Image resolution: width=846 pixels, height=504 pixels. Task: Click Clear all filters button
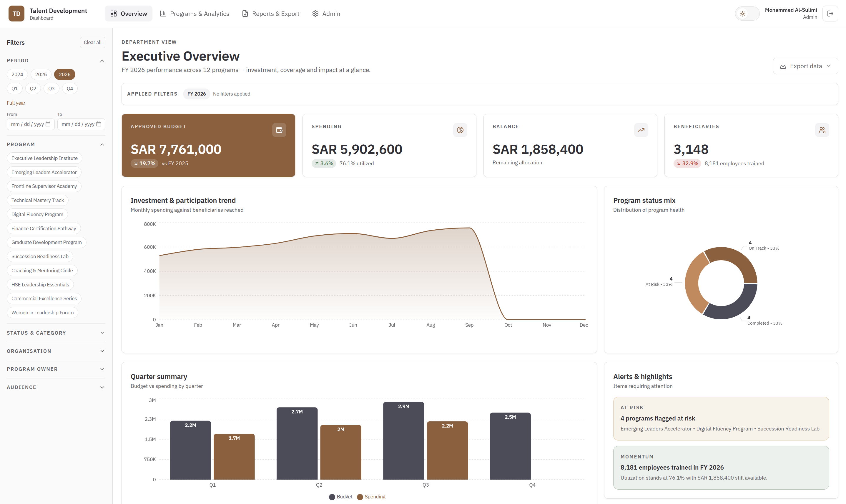click(92, 42)
